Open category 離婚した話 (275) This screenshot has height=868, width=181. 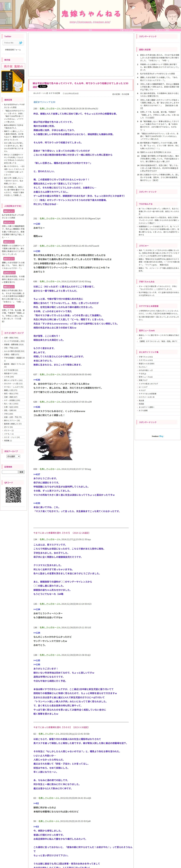10,390
